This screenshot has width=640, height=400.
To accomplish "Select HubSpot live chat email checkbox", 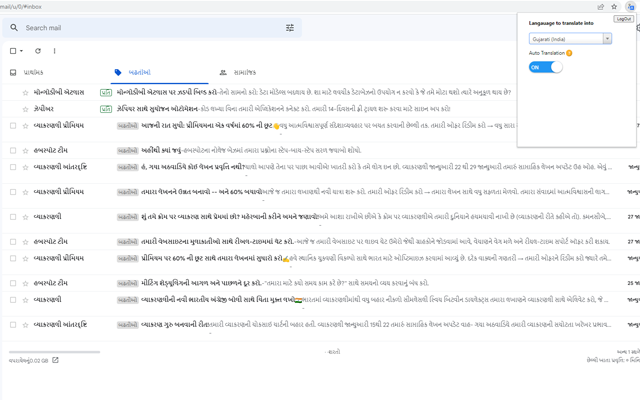I will pos(13,242).
